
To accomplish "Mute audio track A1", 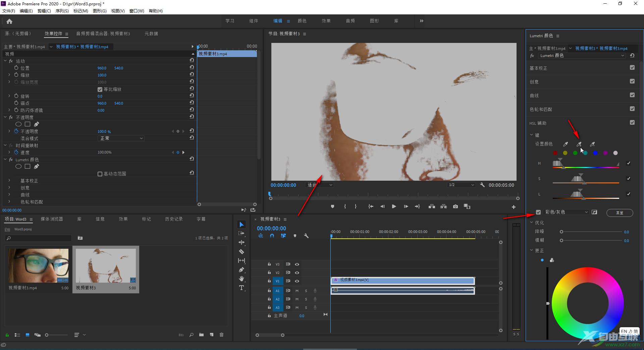I will point(297,291).
